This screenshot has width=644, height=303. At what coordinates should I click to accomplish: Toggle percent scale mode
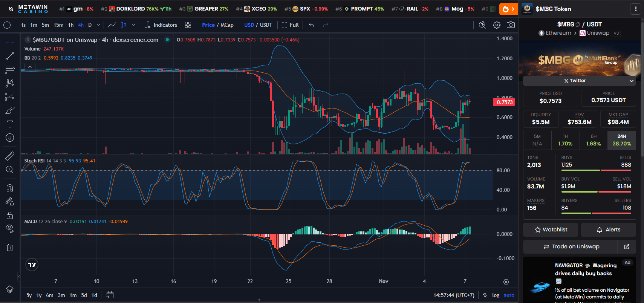coord(485,295)
